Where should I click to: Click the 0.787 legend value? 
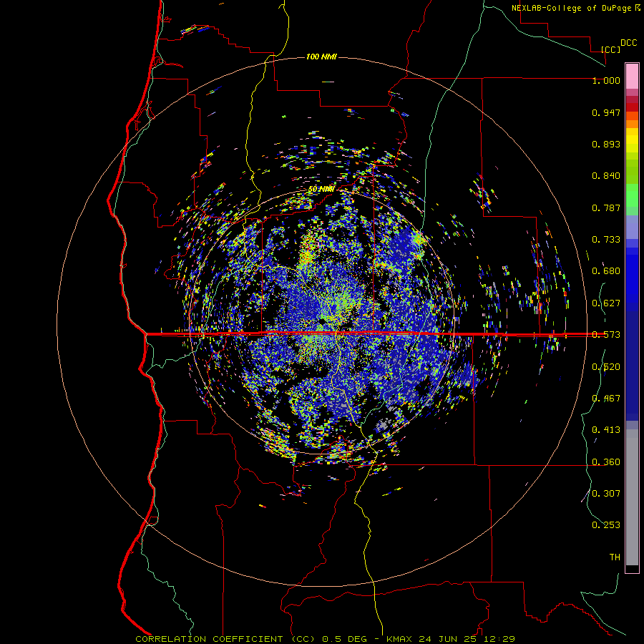pyautogui.click(x=606, y=208)
